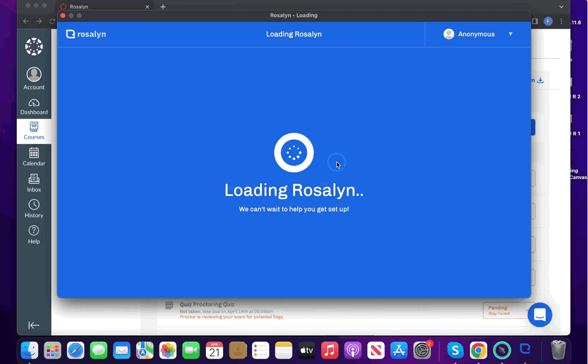
Task: Open Apple TV from the dock
Action: click(x=307, y=350)
